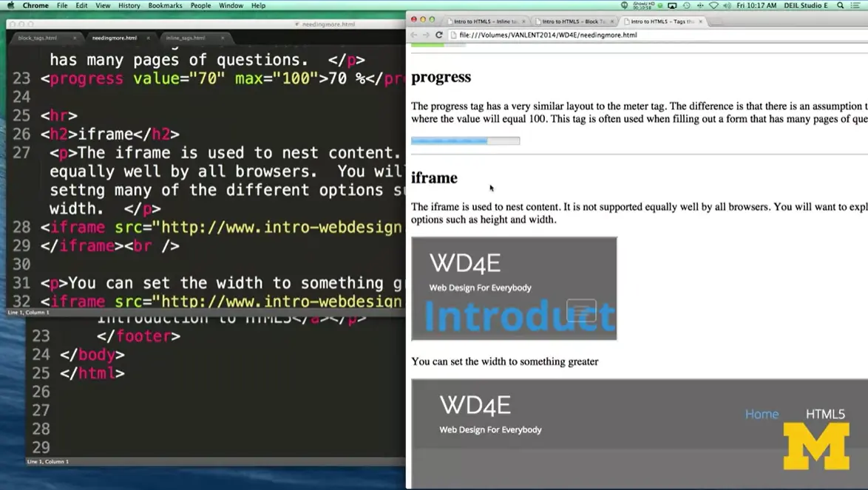The height and width of the screenshot is (490, 868).
Task: Click the HTML5 link in the WD4E banner
Action: click(825, 414)
